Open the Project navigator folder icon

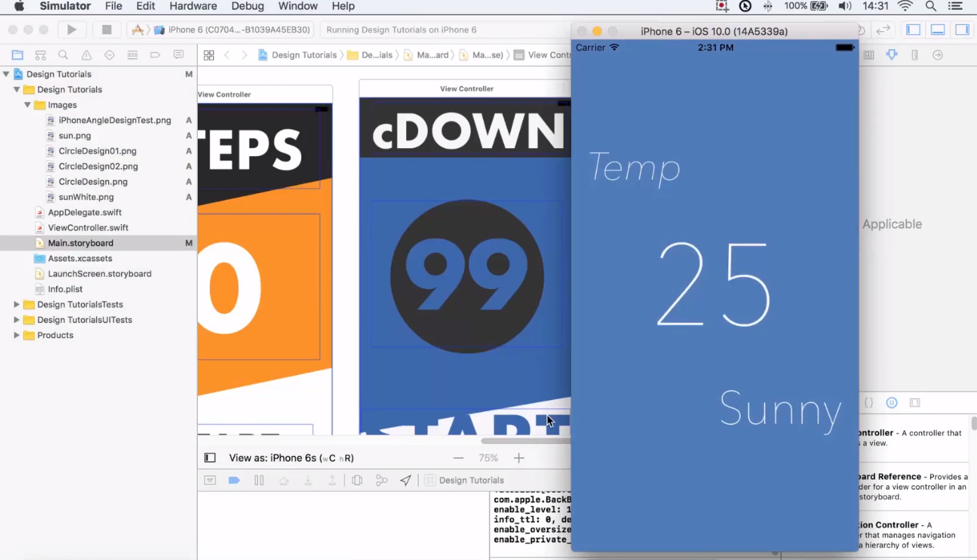tap(18, 55)
